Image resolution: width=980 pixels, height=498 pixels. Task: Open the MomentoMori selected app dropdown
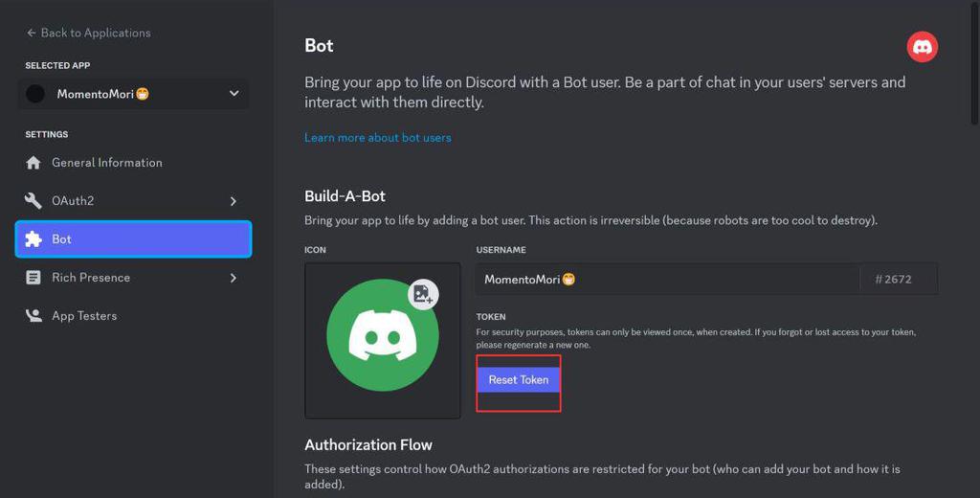(x=234, y=94)
